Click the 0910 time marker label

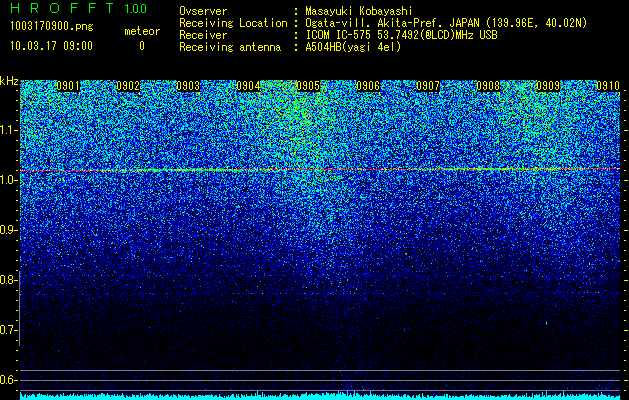coord(608,86)
